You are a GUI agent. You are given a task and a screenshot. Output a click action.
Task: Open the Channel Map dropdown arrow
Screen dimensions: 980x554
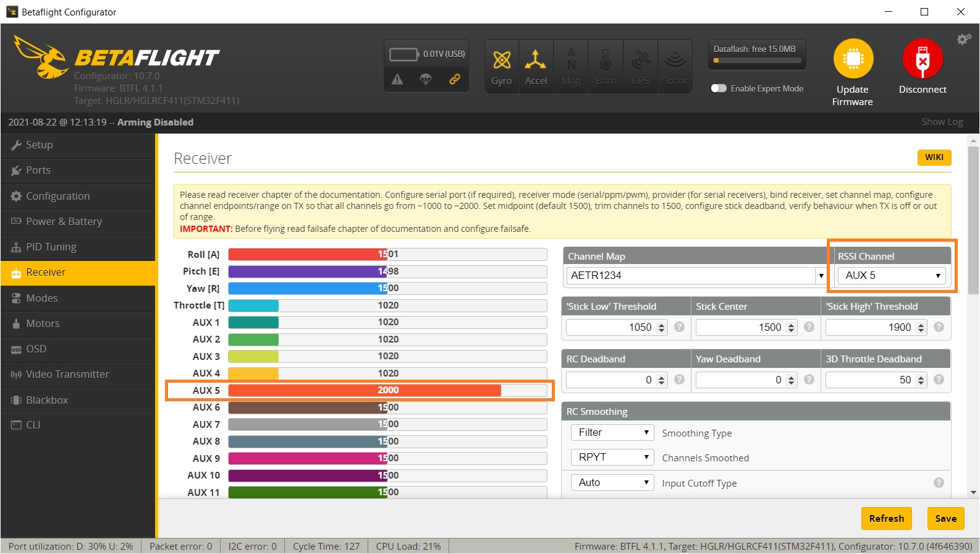coord(821,276)
